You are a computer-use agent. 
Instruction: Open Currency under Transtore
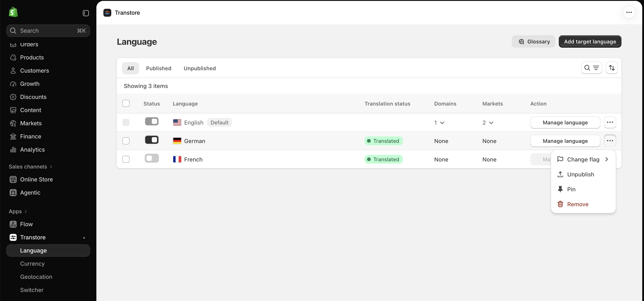48,264
